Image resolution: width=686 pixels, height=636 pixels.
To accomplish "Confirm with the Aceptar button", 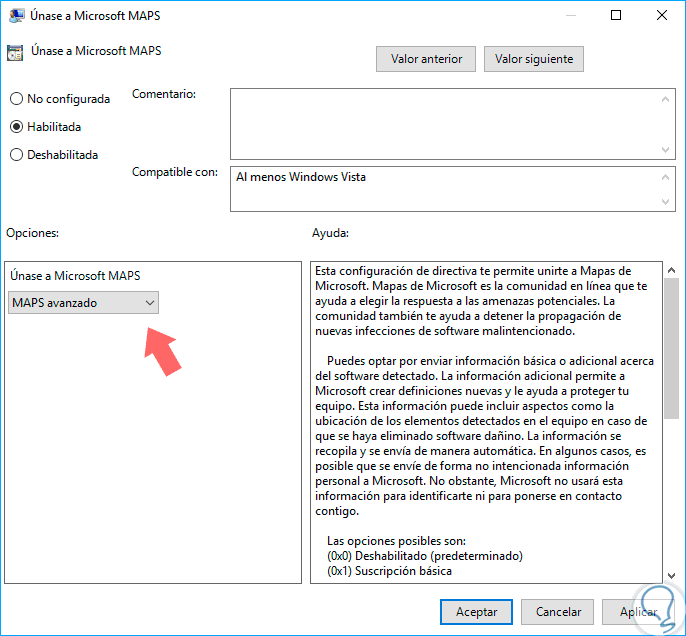I will pos(476,612).
